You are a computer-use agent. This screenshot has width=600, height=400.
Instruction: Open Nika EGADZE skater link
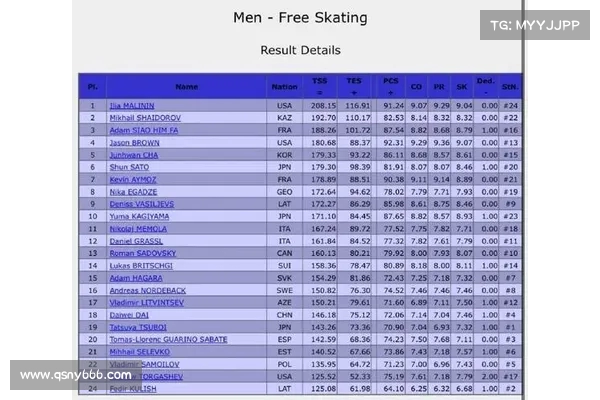tap(133, 192)
